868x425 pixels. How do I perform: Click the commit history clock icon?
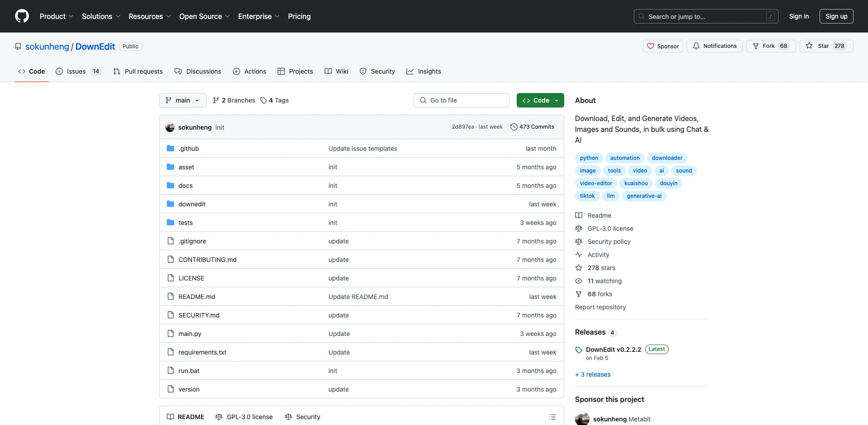[514, 127]
